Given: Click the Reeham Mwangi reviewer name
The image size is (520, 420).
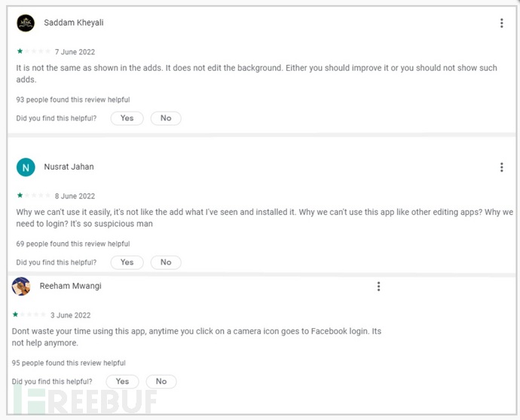Looking at the screenshot, I should point(70,286).
